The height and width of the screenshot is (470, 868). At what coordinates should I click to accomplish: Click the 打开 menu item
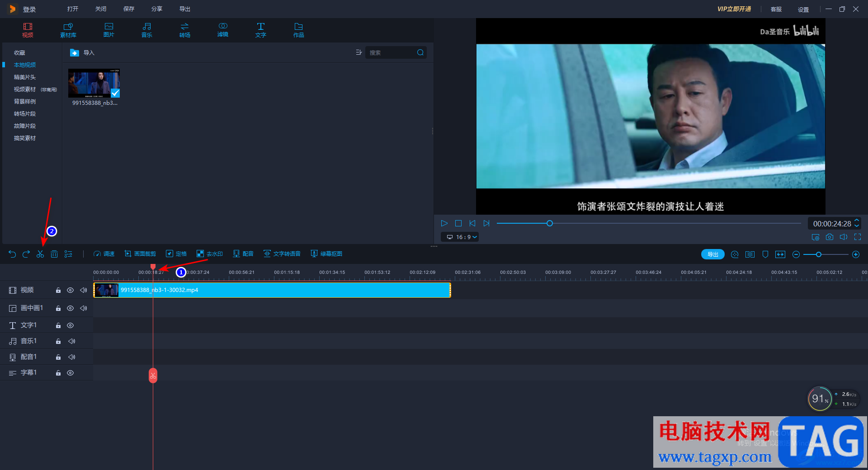tap(73, 9)
